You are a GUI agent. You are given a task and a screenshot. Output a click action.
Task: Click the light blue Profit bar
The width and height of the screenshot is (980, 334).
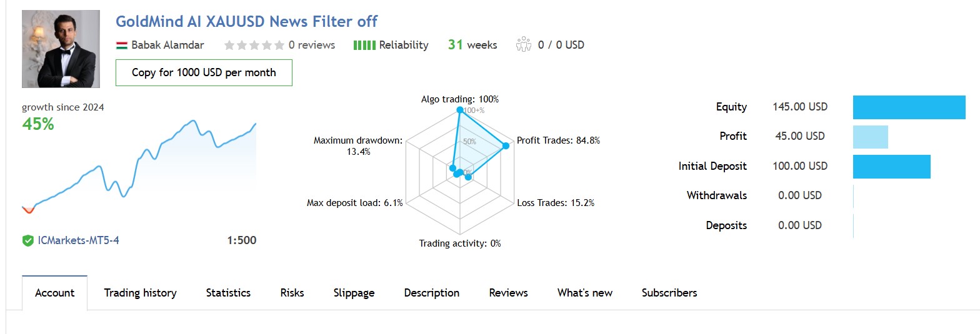click(870, 137)
